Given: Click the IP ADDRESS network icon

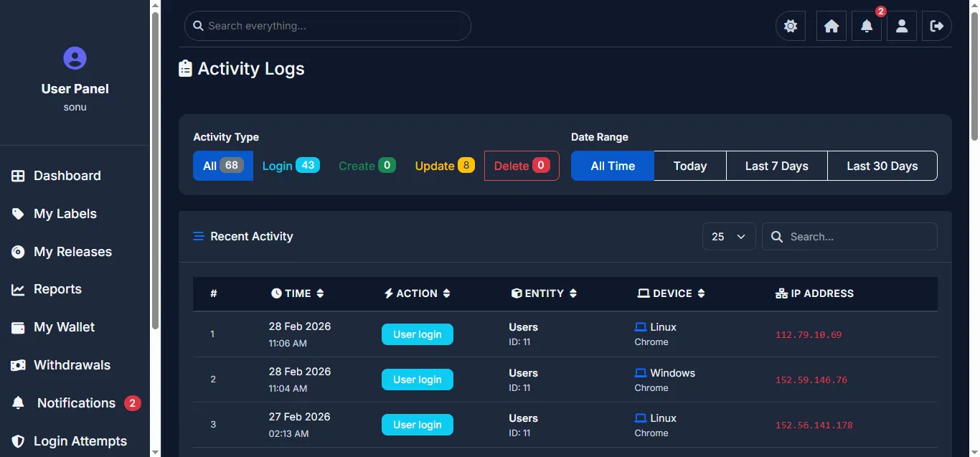Looking at the screenshot, I should [x=782, y=293].
